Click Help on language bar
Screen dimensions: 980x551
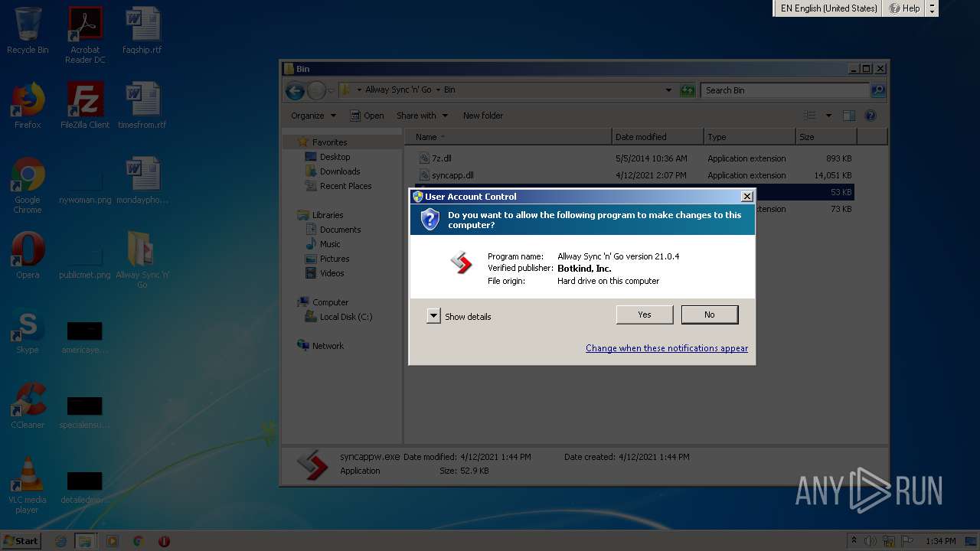(x=904, y=8)
